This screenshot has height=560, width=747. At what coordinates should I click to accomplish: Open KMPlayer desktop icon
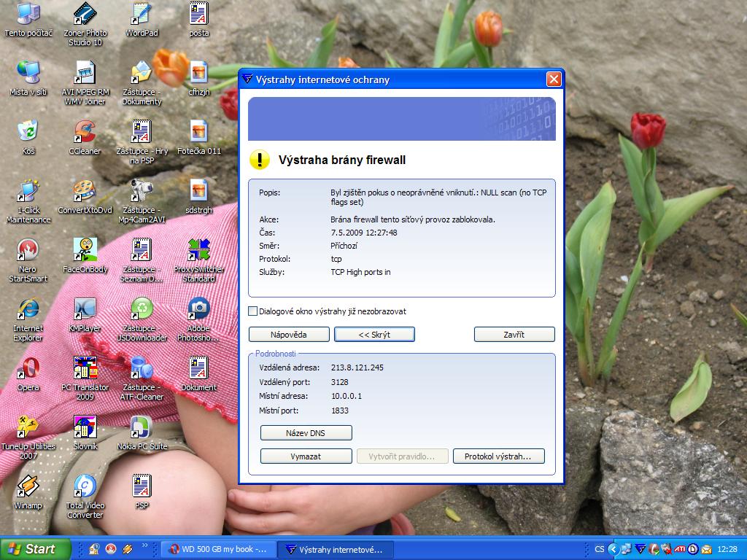click(85, 310)
